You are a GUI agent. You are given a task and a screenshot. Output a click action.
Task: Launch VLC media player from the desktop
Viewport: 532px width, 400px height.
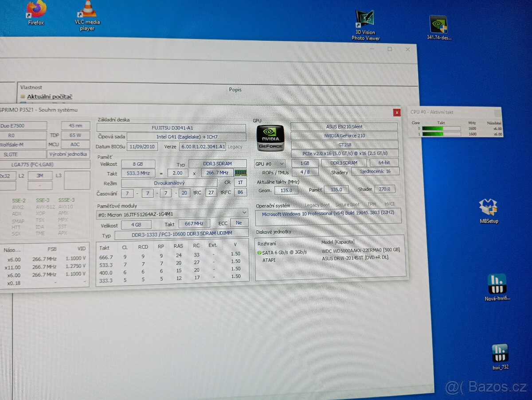pyautogui.click(x=87, y=10)
